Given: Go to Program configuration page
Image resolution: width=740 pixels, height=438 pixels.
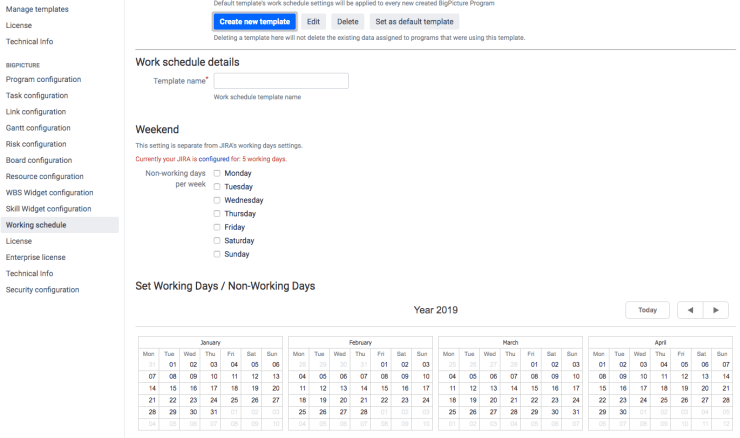Looking at the screenshot, I should point(43,79).
